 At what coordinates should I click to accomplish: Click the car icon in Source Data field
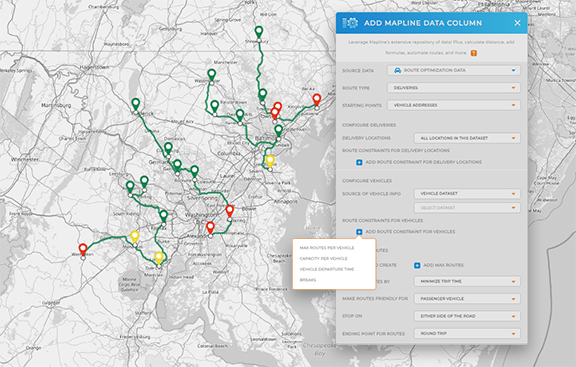click(x=397, y=70)
